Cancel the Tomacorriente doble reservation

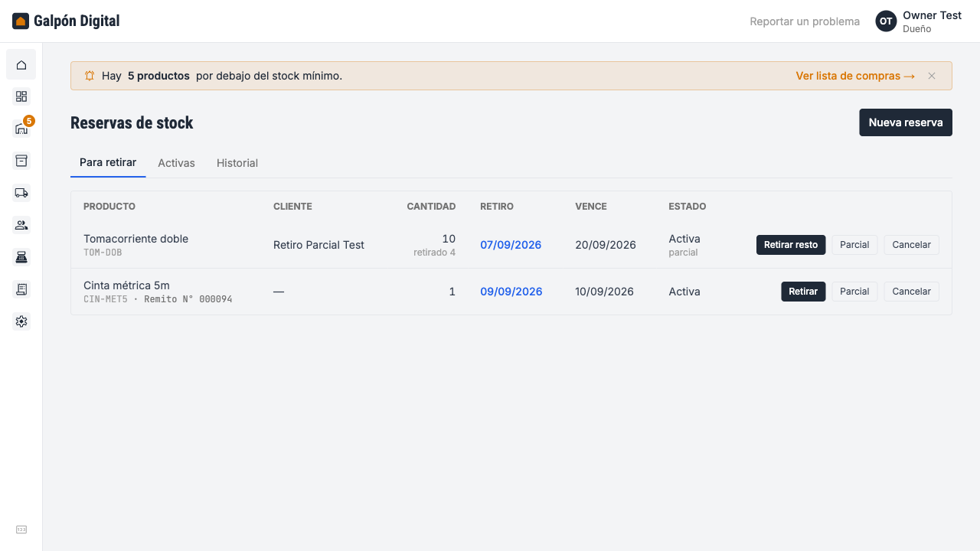912,245
